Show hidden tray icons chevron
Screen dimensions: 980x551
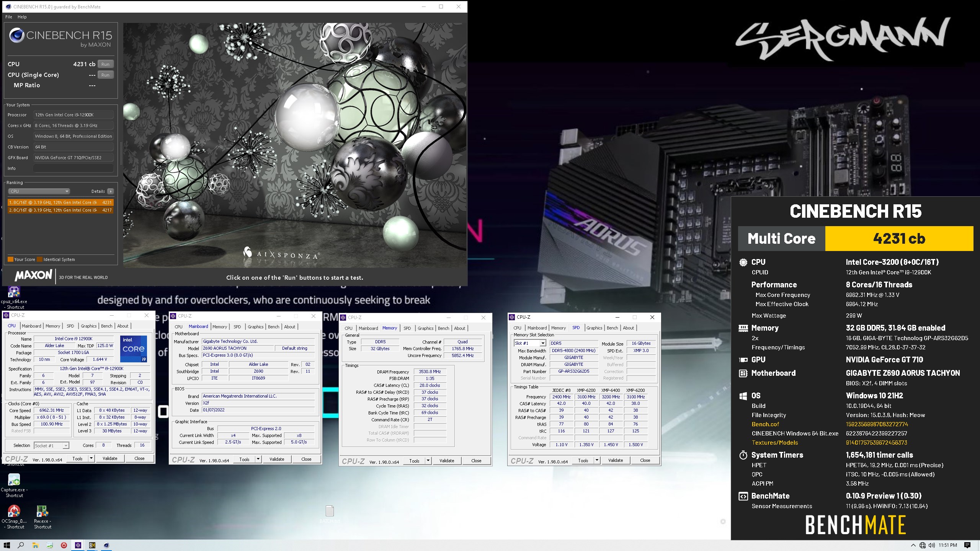tap(913, 545)
